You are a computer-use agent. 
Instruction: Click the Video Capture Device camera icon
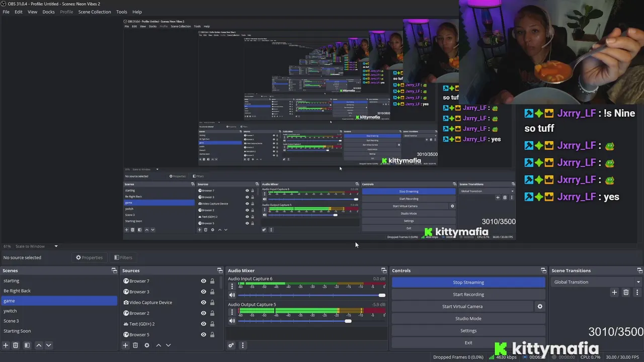coord(126,303)
